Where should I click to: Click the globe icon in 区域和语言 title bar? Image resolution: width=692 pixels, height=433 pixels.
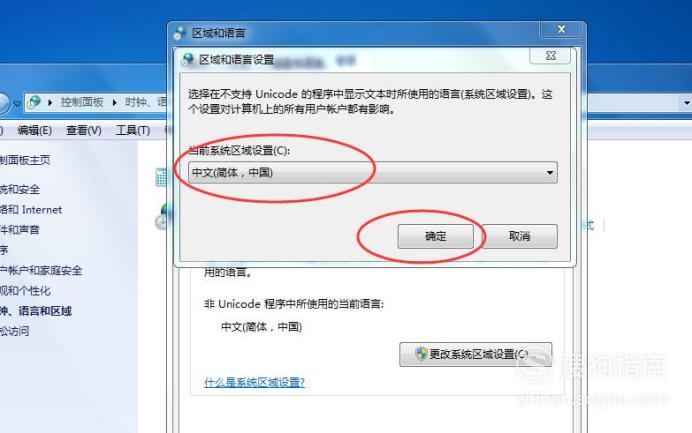pos(180,33)
